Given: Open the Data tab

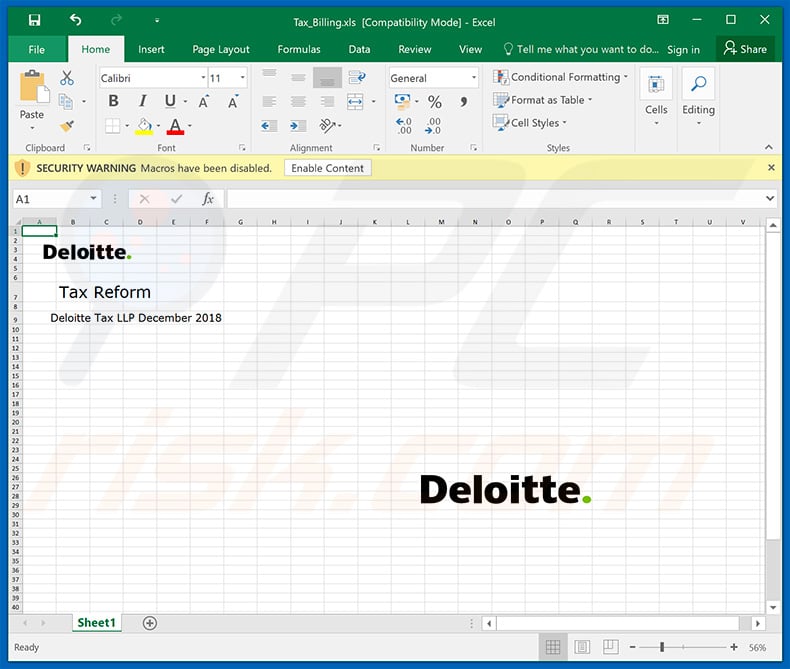Looking at the screenshot, I should (x=359, y=49).
